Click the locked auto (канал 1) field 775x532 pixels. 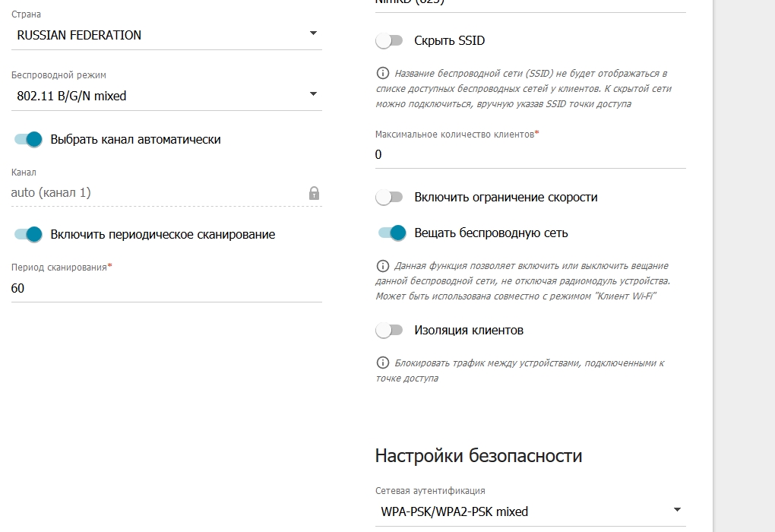click(x=152, y=193)
